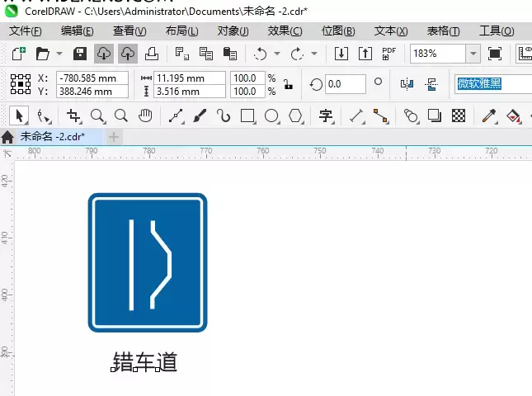Open the 位图(B) menu

coord(338,31)
